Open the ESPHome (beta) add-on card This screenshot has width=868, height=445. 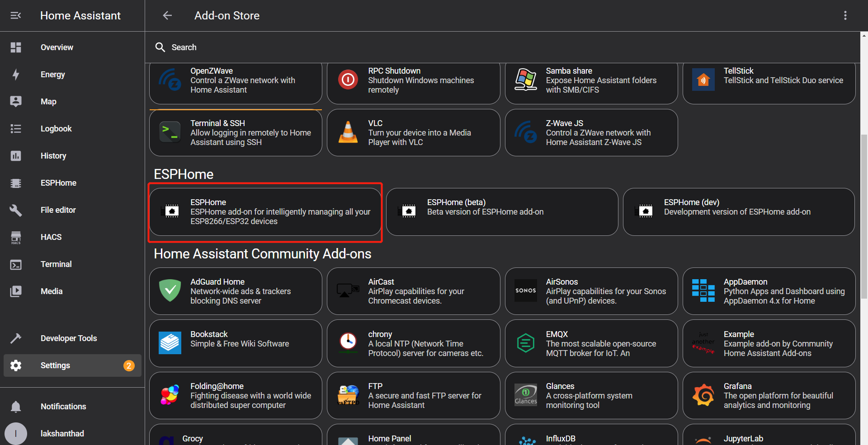tap(502, 212)
